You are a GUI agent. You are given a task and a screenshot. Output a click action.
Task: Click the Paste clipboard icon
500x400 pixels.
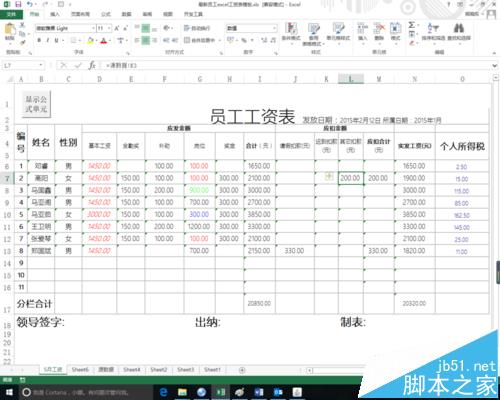(10, 29)
